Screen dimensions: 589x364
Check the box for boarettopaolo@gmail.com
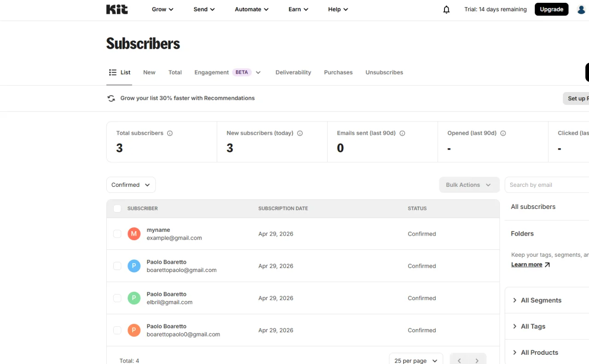pos(117,266)
